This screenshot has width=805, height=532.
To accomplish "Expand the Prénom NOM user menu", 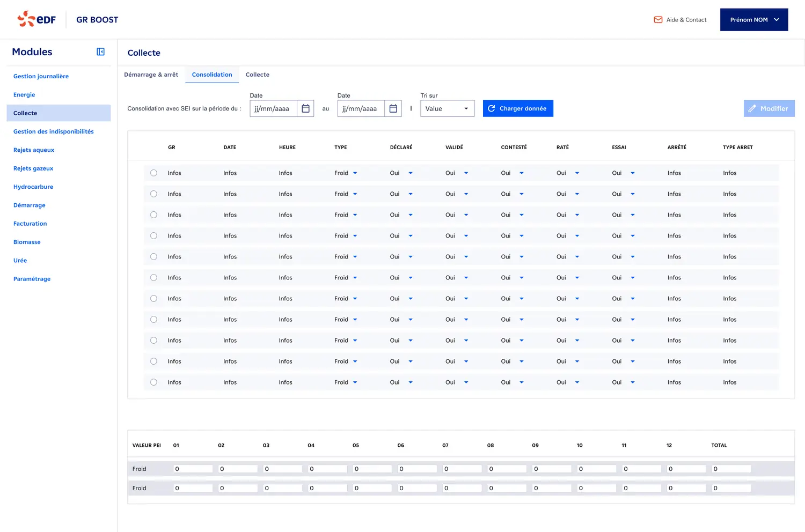I will 754,20.
